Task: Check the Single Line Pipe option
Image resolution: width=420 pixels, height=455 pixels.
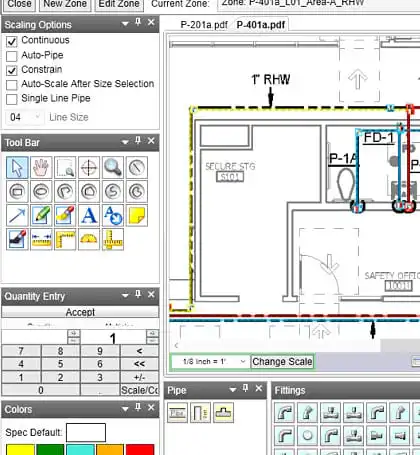Action: pyautogui.click(x=12, y=99)
